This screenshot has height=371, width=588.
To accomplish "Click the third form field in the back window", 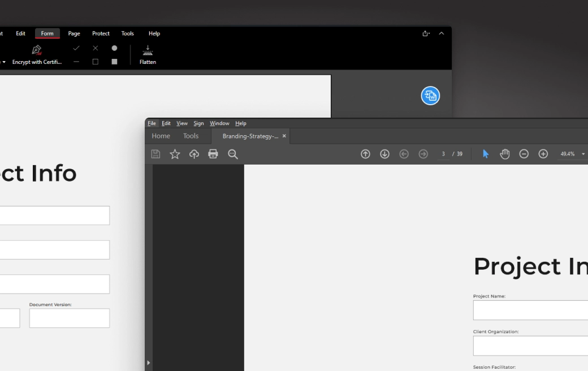I will (x=55, y=284).
